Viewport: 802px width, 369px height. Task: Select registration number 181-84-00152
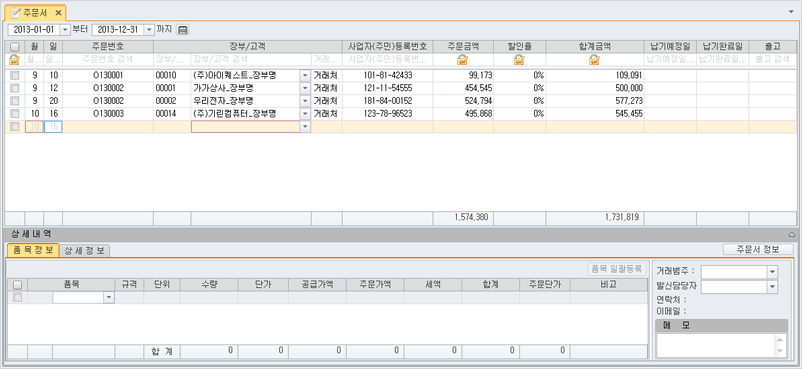coord(388,101)
